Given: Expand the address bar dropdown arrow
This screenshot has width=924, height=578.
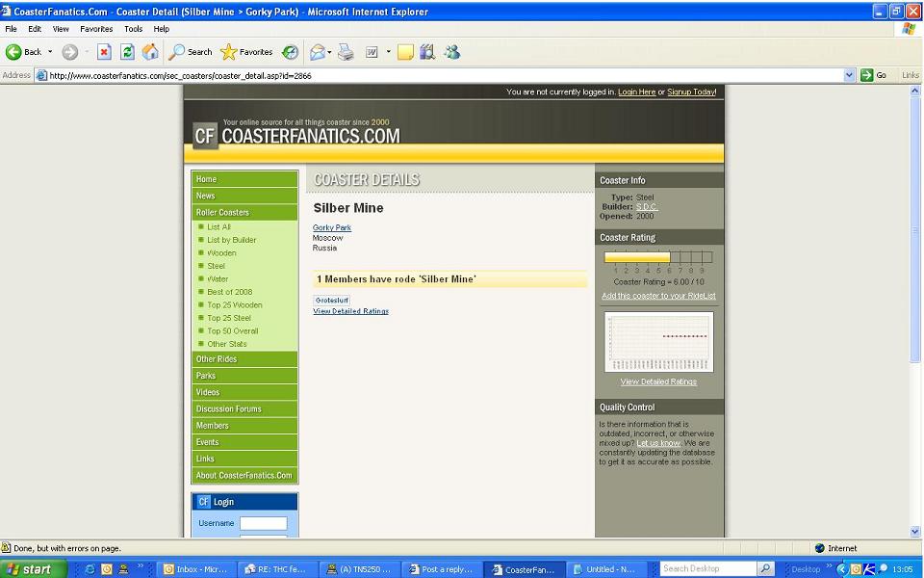Looking at the screenshot, I should click(849, 75).
